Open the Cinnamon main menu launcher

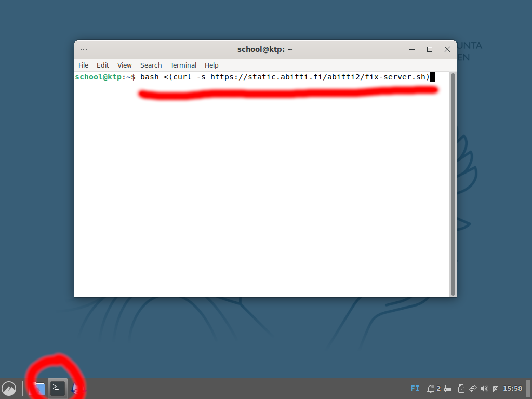click(9, 389)
